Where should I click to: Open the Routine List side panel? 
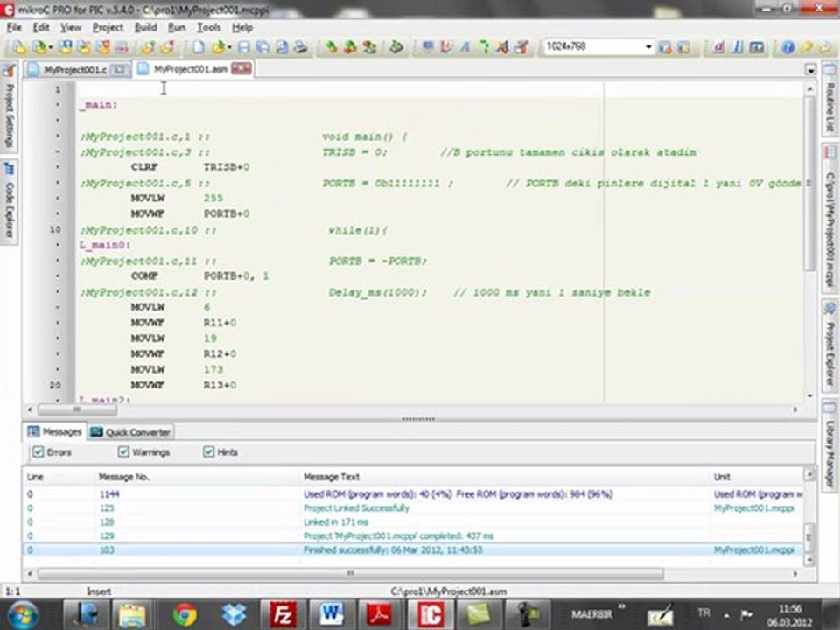click(829, 99)
